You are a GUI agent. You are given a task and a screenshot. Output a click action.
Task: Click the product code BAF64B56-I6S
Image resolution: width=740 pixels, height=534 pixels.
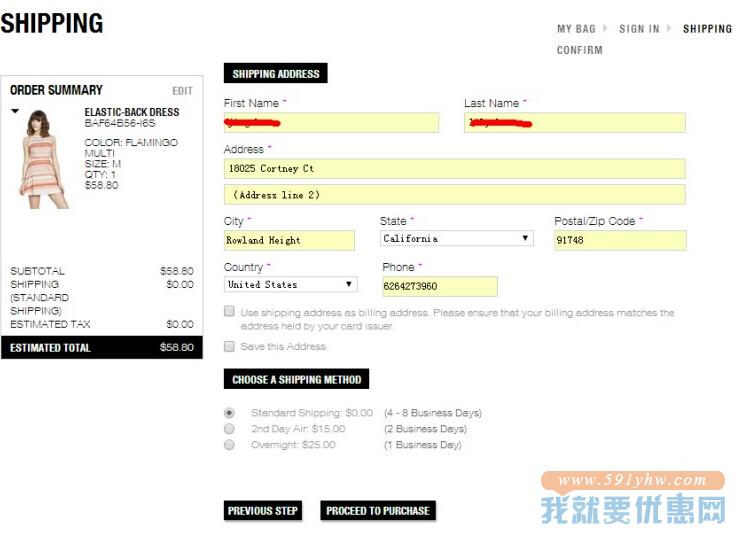click(120, 124)
